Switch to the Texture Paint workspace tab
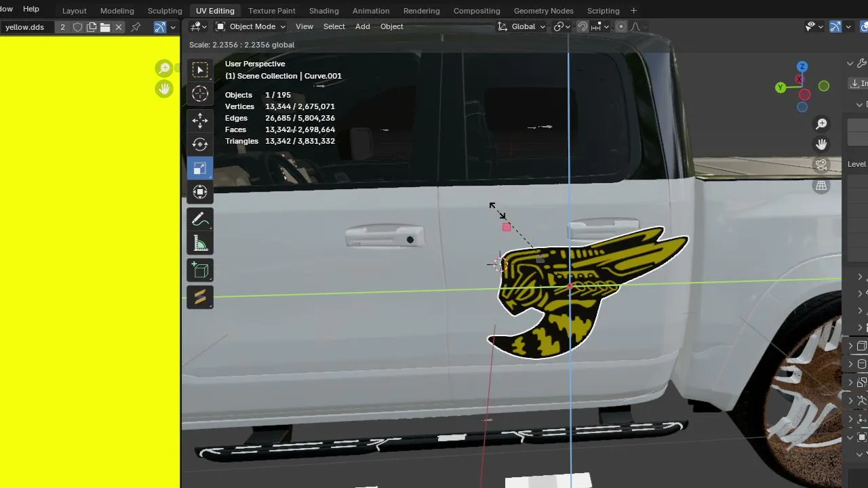Image resolution: width=868 pixels, height=488 pixels. point(272,11)
